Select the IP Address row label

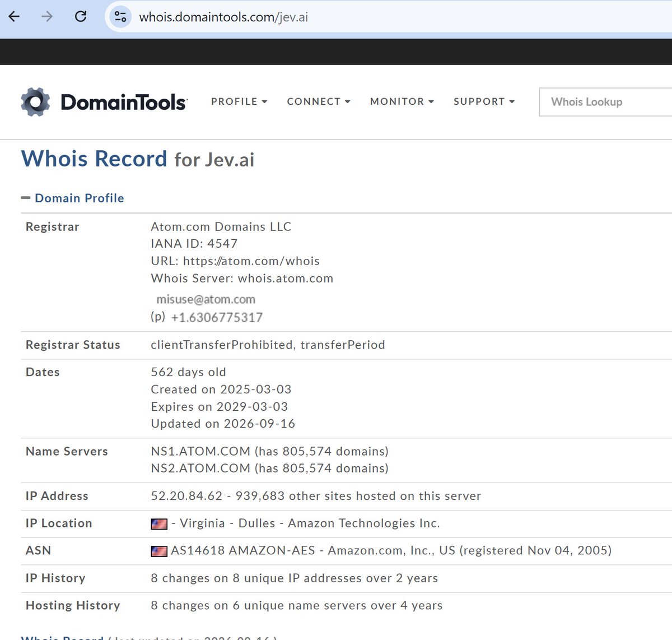click(x=57, y=496)
